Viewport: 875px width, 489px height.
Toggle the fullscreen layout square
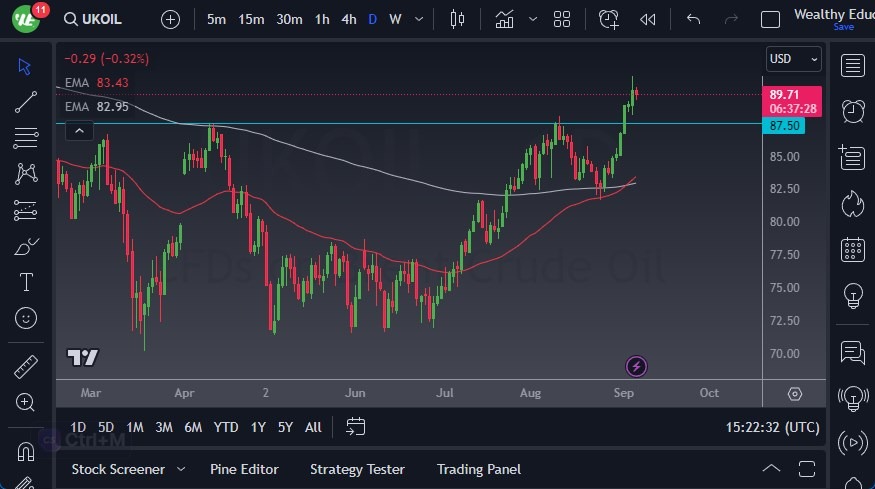tap(770, 19)
